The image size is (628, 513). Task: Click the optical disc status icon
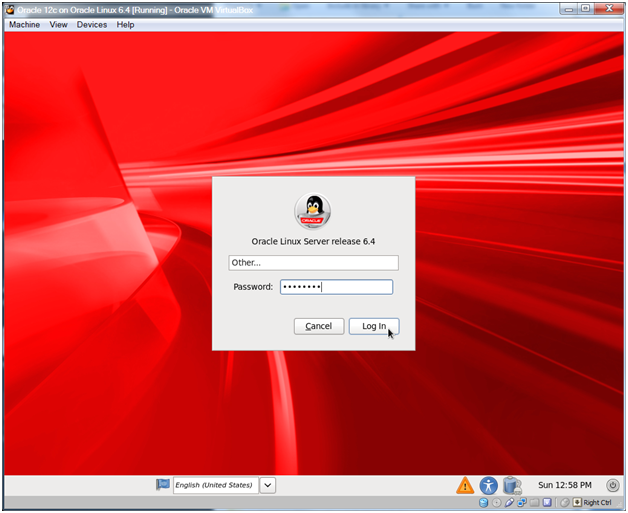click(499, 502)
